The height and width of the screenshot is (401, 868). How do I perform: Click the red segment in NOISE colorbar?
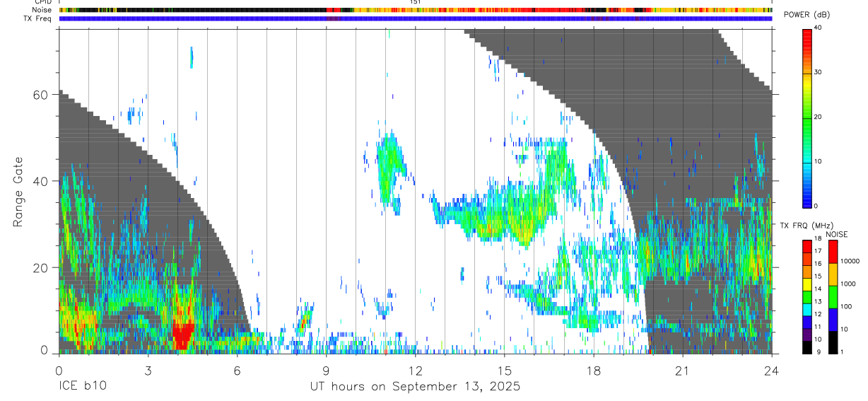[x=833, y=252]
